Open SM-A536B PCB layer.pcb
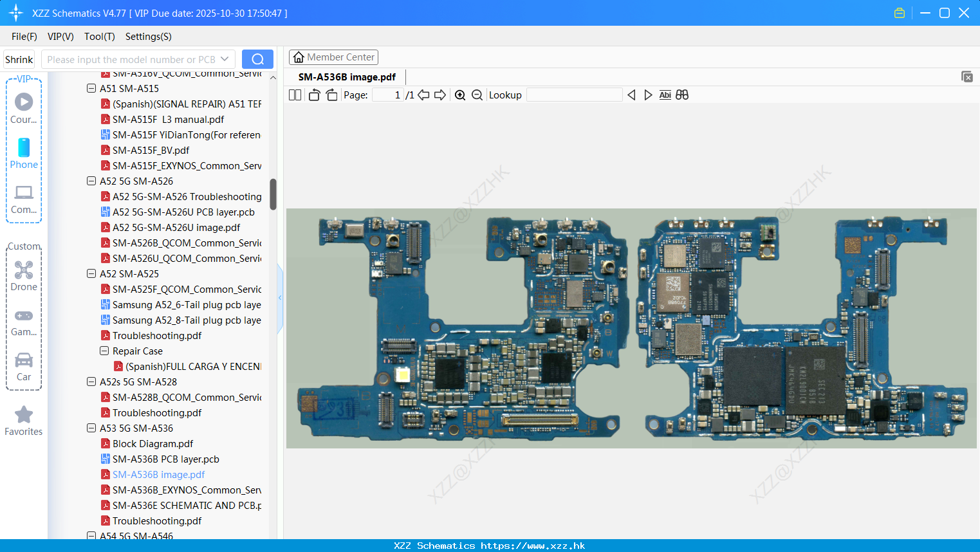The image size is (980, 552). click(x=166, y=459)
